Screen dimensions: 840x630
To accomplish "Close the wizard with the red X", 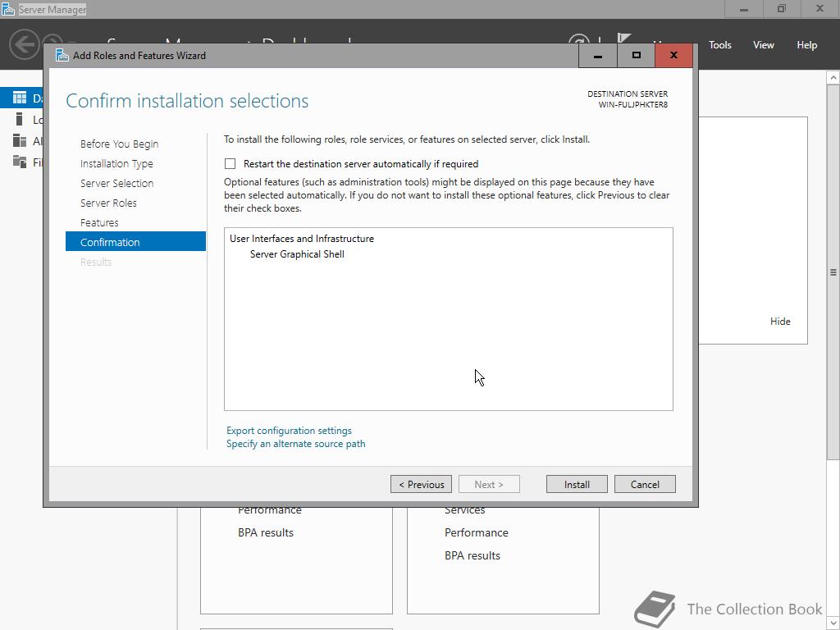I will point(674,56).
